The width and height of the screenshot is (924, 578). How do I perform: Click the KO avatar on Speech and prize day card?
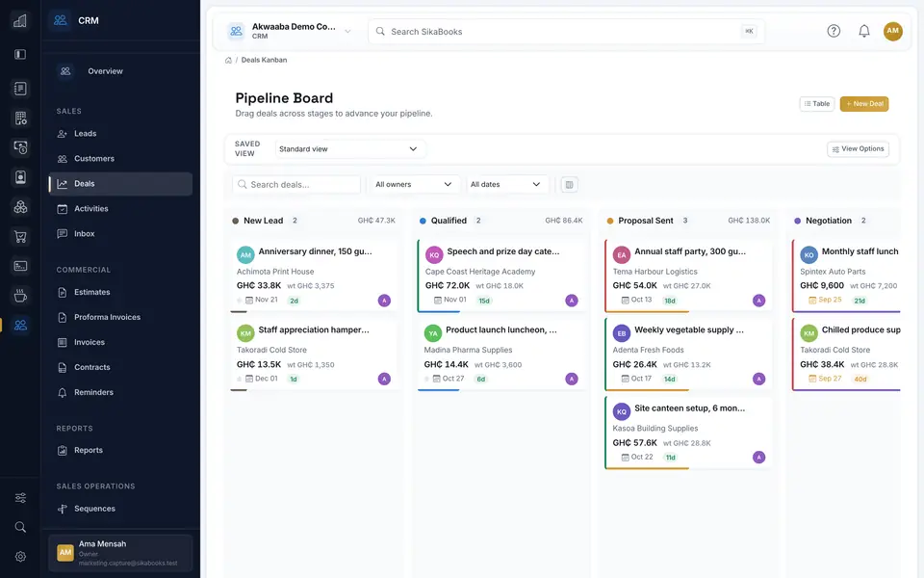click(x=434, y=254)
